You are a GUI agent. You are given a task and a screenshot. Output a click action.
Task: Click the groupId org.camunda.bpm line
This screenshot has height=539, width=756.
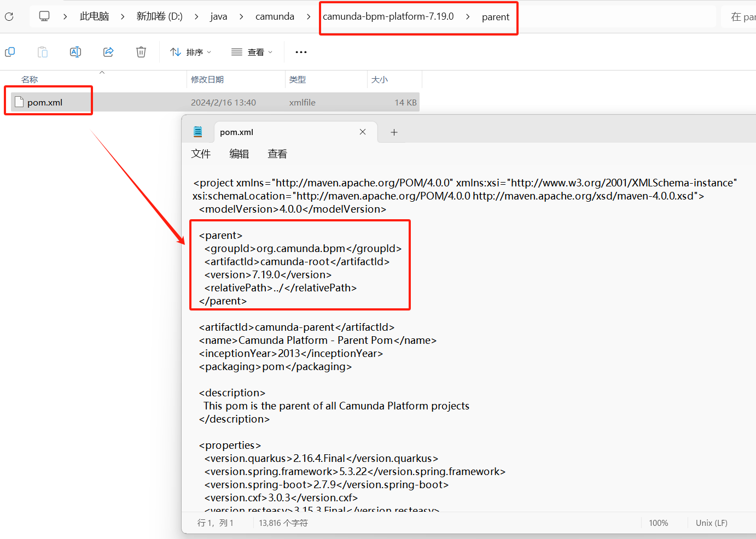(303, 248)
